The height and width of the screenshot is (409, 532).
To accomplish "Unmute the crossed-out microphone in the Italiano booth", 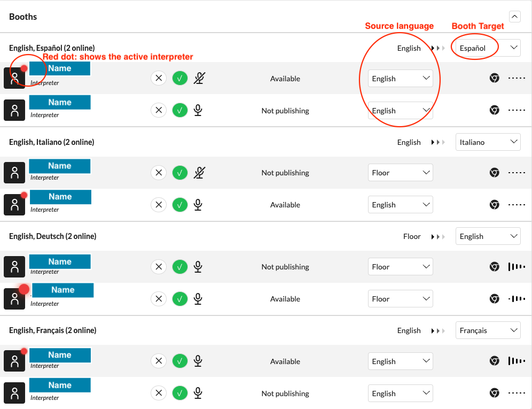I will point(199,173).
